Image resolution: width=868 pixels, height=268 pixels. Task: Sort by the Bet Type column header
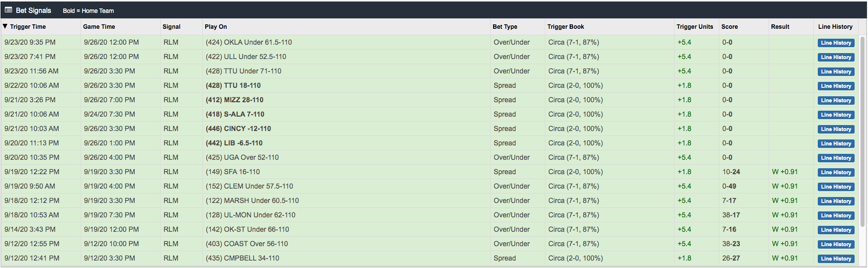coord(505,27)
